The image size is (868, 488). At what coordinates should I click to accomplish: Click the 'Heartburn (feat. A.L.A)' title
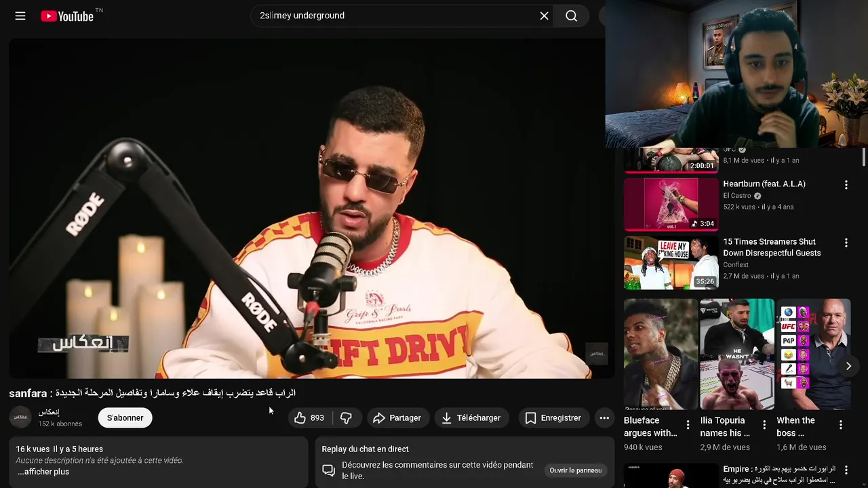click(x=764, y=184)
